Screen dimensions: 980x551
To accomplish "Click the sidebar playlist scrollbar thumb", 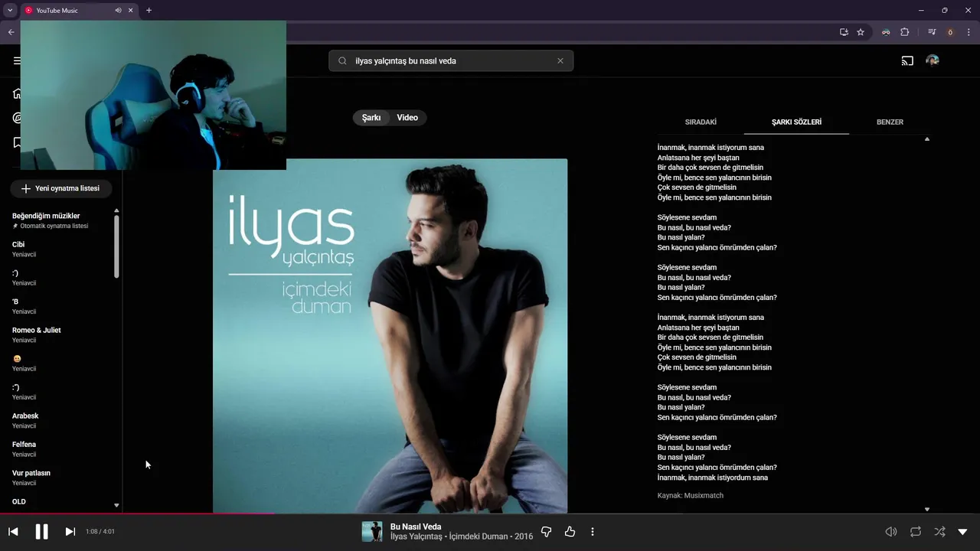I will coord(116,246).
